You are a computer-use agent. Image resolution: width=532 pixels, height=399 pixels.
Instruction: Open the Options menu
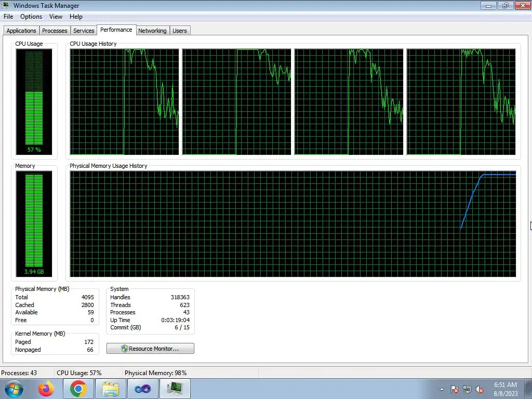click(x=31, y=17)
